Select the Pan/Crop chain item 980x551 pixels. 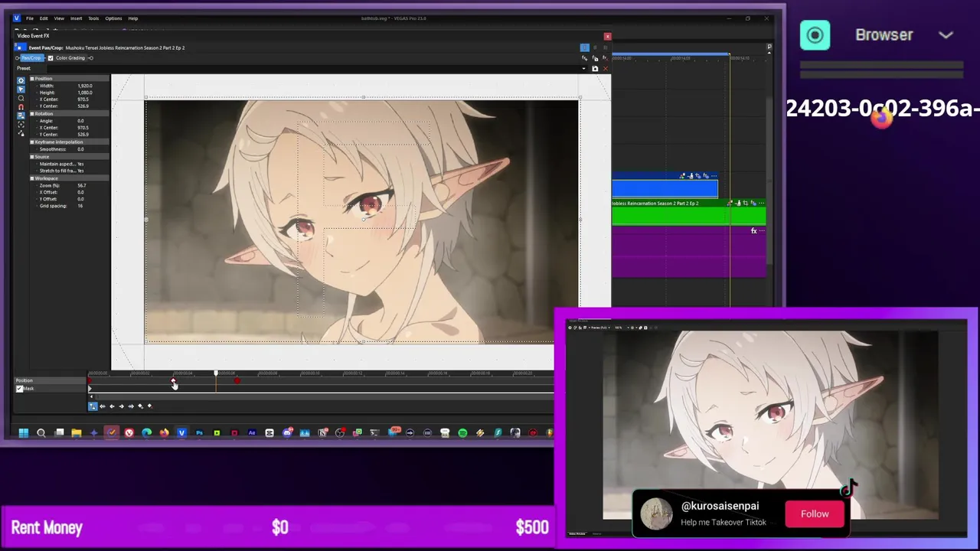pos(31,58)
